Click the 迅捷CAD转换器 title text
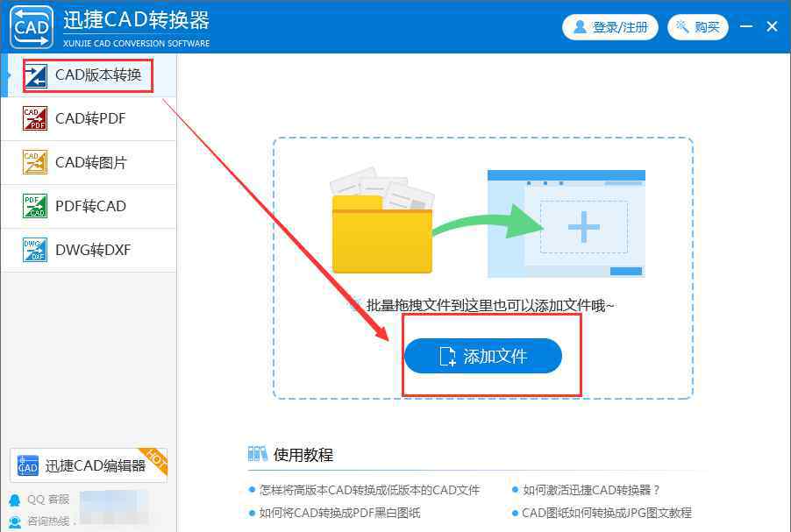 pyautogui.click(x=136, y=20)
